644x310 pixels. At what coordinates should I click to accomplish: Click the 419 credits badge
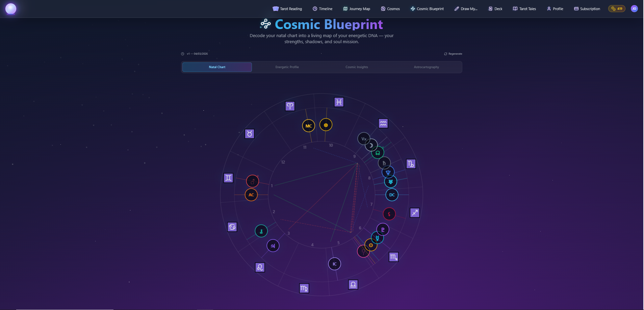(x=617, y=8)
